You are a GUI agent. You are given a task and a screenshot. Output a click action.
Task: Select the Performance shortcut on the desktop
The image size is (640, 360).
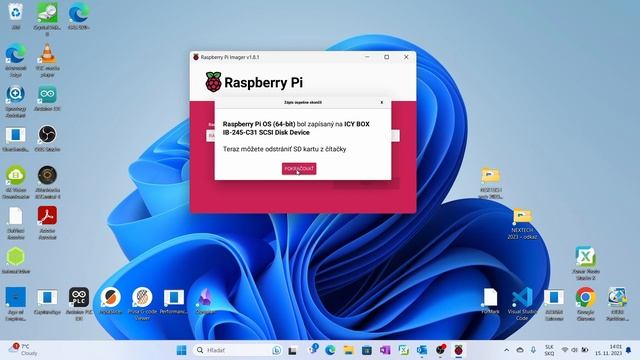coord(174,301)
